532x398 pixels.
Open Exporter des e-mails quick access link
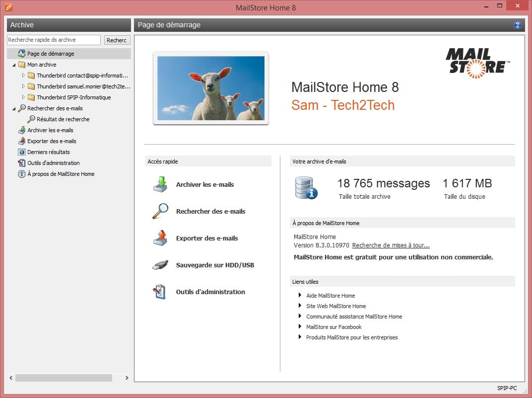[207, 238]
